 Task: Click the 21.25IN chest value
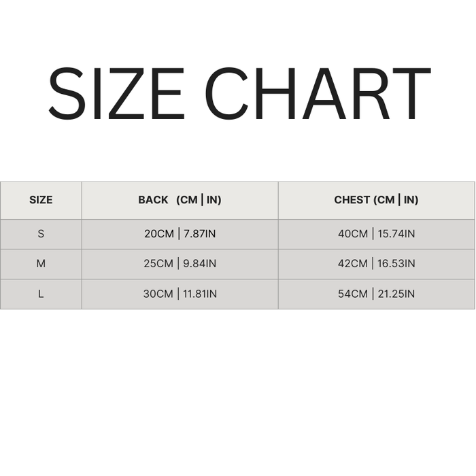[396, 294]
